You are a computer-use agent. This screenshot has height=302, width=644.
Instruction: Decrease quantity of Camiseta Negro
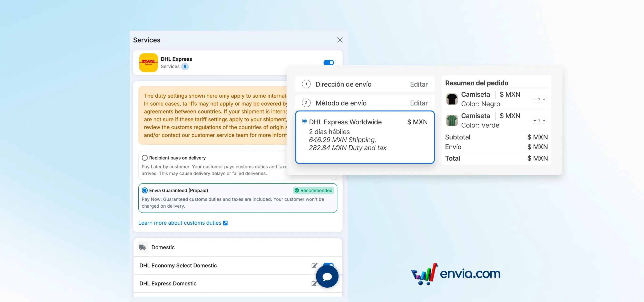[534, 99]
